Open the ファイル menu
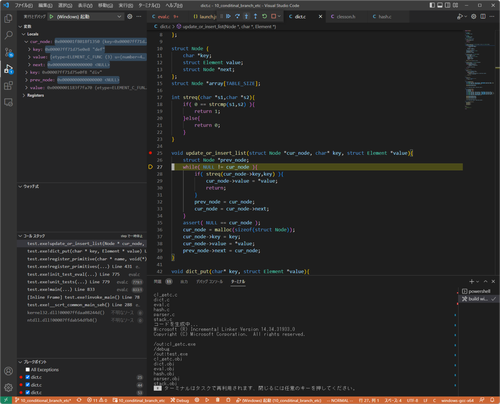 coord(23,5)
